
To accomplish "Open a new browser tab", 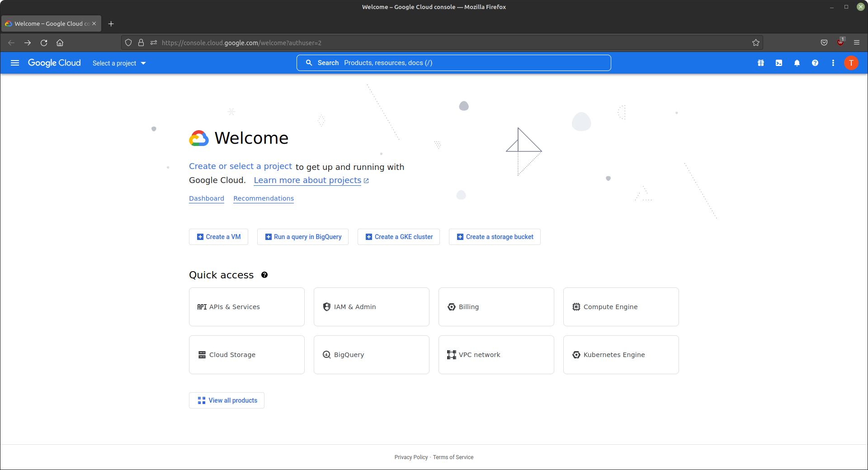I will click(111, 23).
